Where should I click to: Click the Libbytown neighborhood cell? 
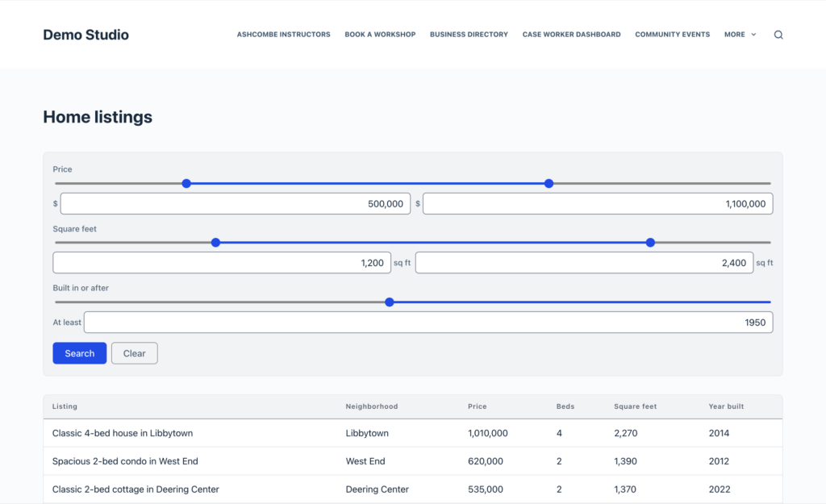(x=367, y=433)
